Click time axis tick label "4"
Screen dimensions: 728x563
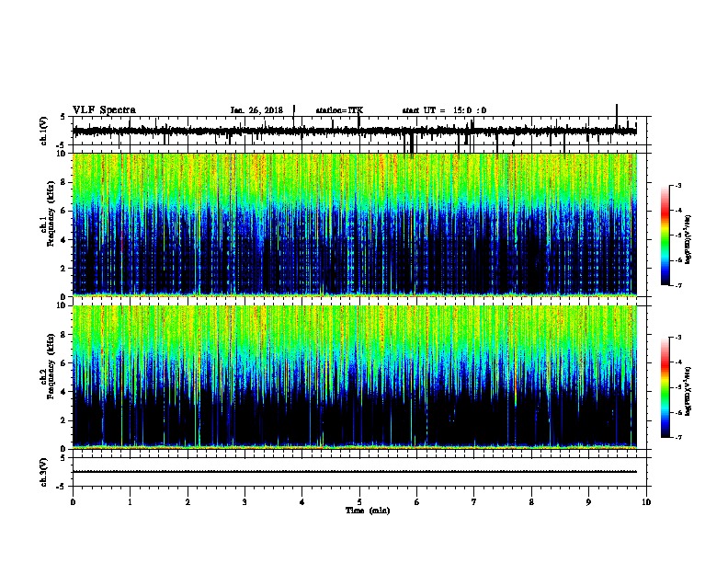[302, 502]
